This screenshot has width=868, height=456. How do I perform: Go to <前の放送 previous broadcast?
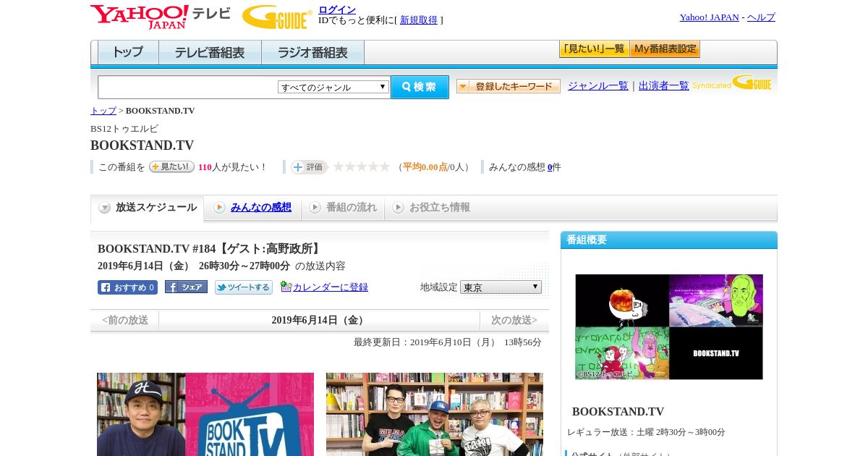click(x=125, y=320)
